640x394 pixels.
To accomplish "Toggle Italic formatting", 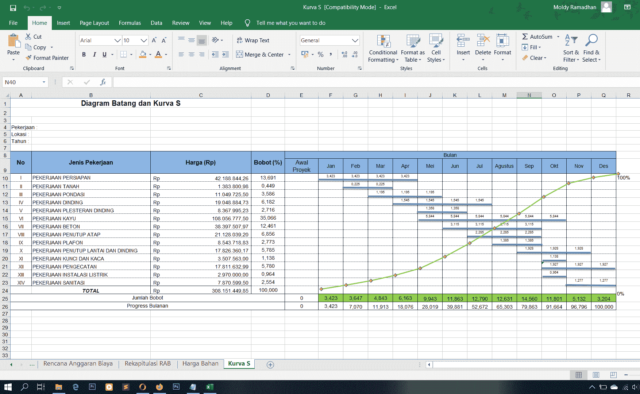I will tap(94, 54).
